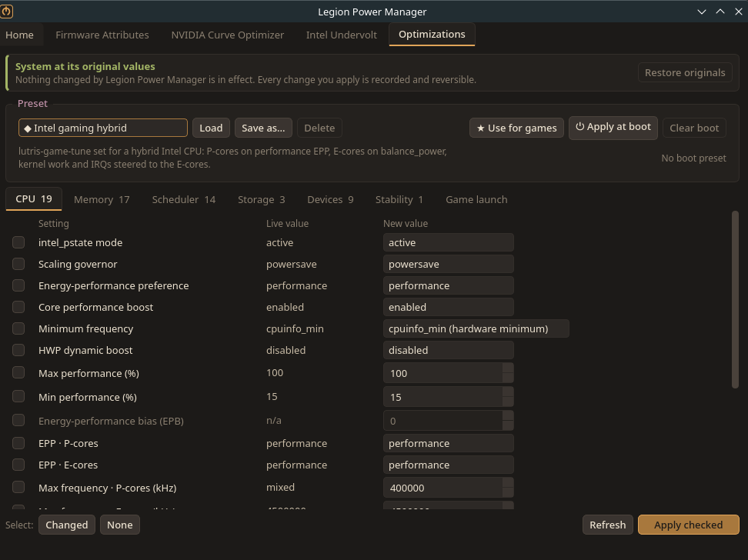
Task: Toggle the EPP · P-cores checkbox
Action: tap(18, 443)
